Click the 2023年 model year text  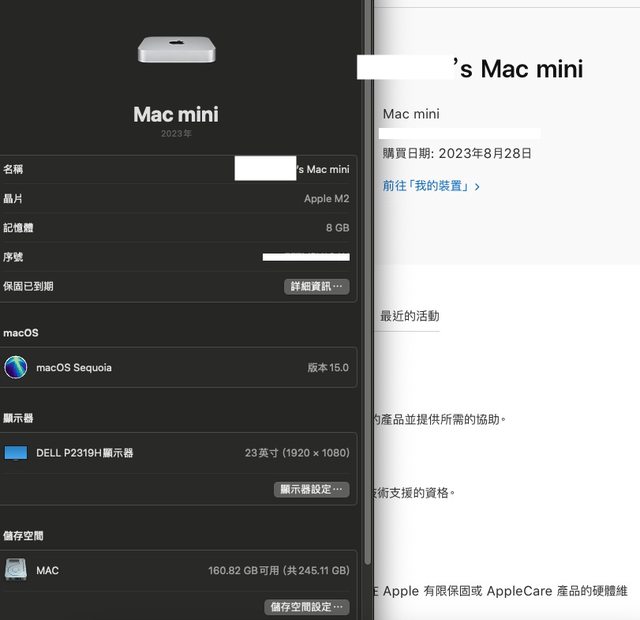(176, 134)
